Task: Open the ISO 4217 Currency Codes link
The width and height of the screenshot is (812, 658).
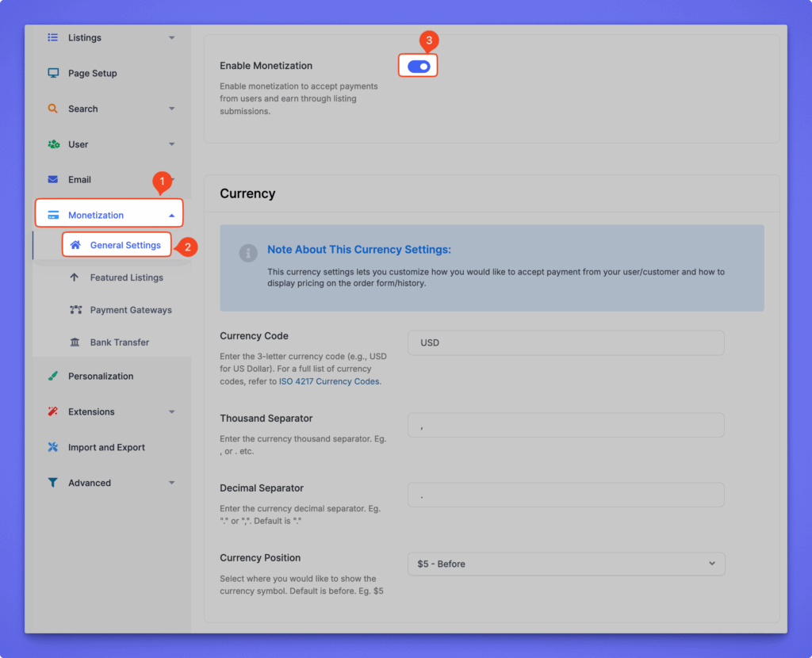Action: tap(329, 381)
